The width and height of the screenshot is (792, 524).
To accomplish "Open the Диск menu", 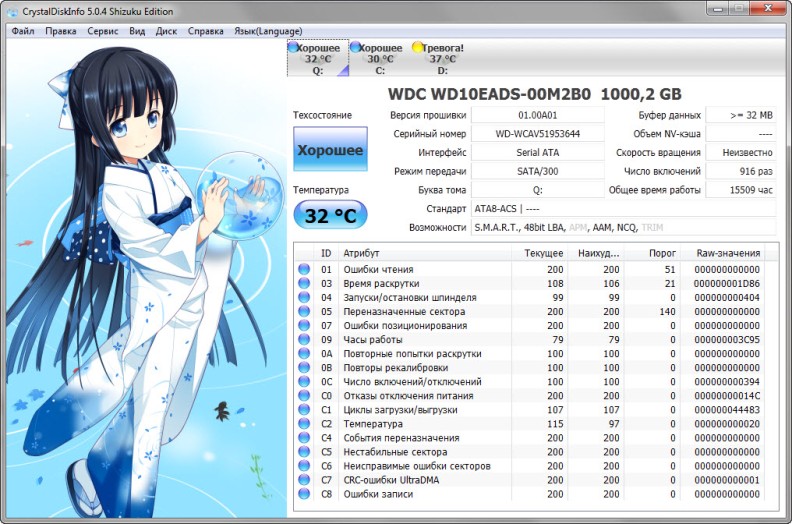I will [166, 31].
